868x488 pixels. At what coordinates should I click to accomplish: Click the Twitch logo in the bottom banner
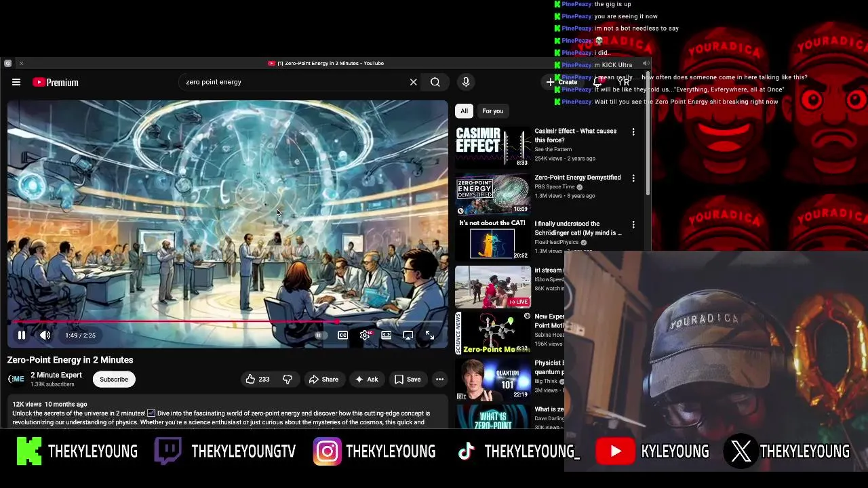pos(167,451)
